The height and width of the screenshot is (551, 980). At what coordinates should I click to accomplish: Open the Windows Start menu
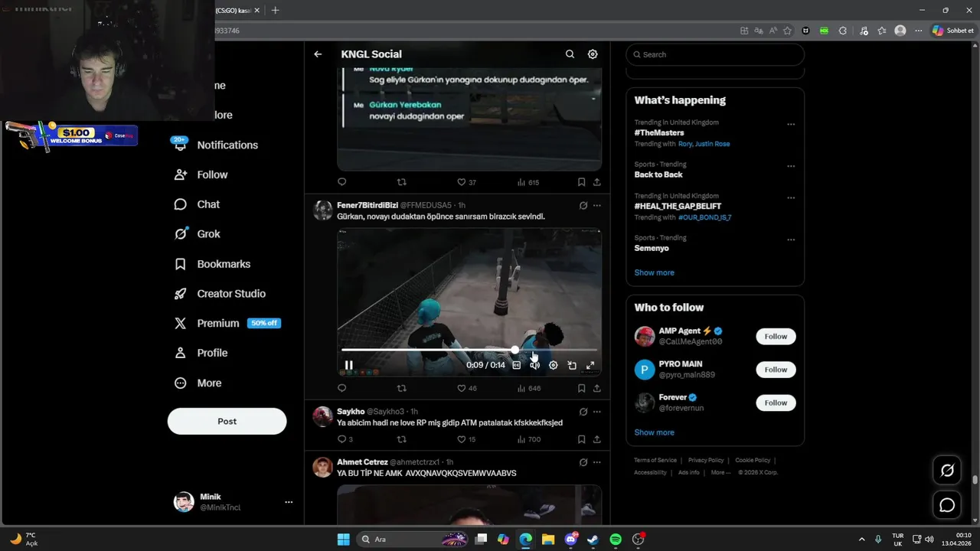coord(344,540)
